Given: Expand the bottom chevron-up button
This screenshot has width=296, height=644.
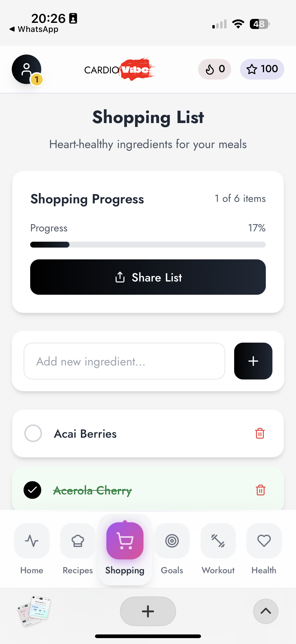Looking at the screenshot, I should (x=266, y=611).
